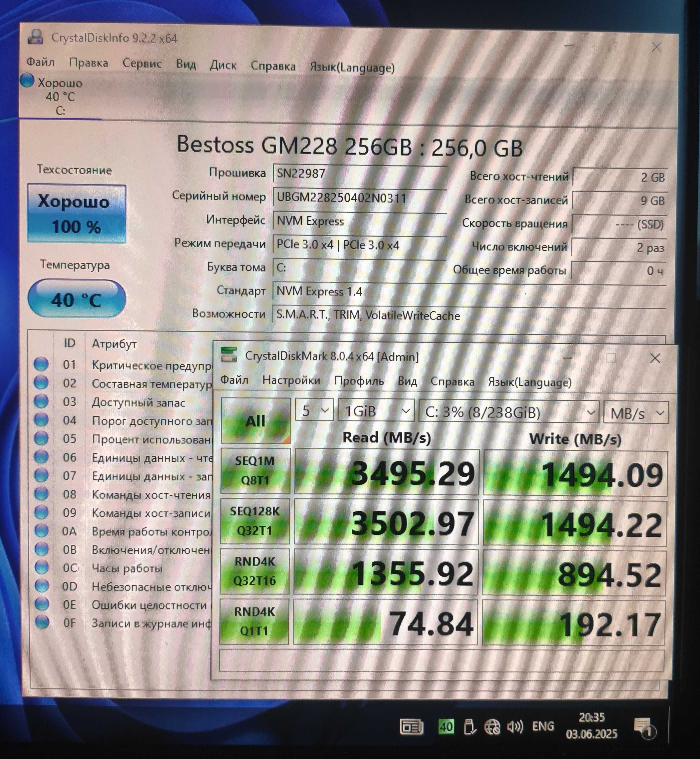Open Вид menu in CrystalDiskMark
Image resolution: width=700 pixels, height=759 pixels.
407,381
